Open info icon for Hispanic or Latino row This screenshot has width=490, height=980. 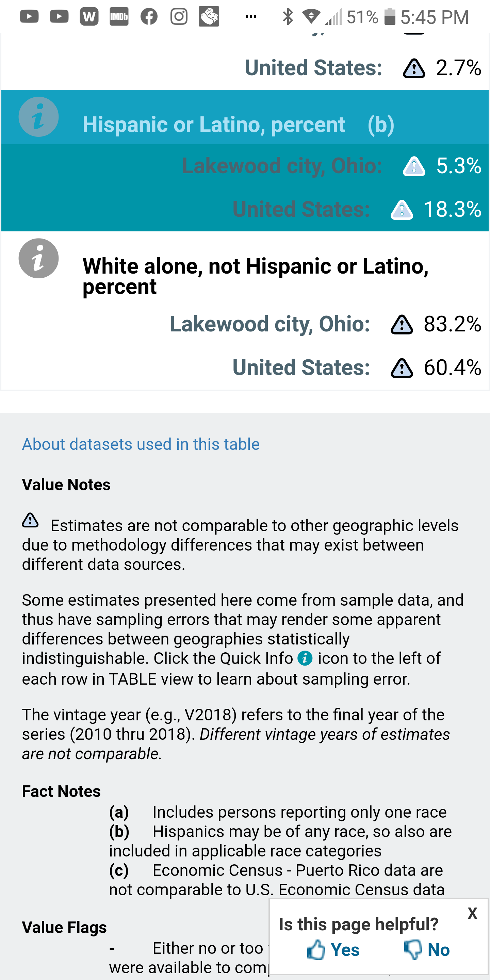38,117
